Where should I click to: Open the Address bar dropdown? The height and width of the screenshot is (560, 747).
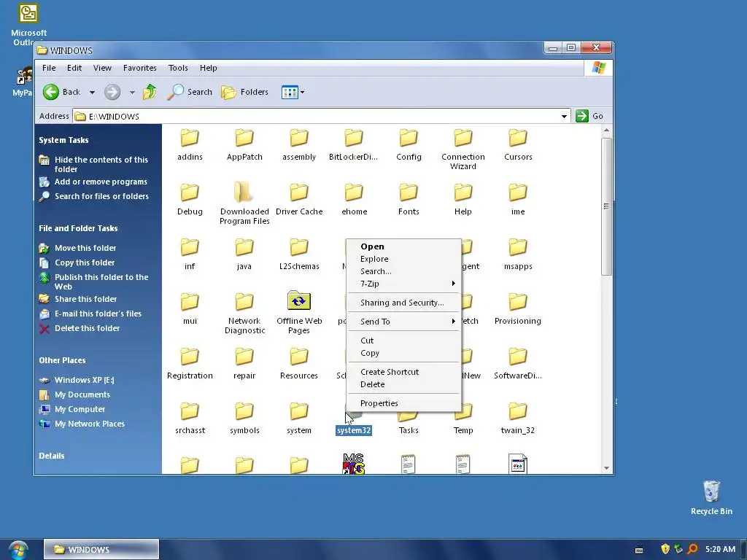click(564, 116)
